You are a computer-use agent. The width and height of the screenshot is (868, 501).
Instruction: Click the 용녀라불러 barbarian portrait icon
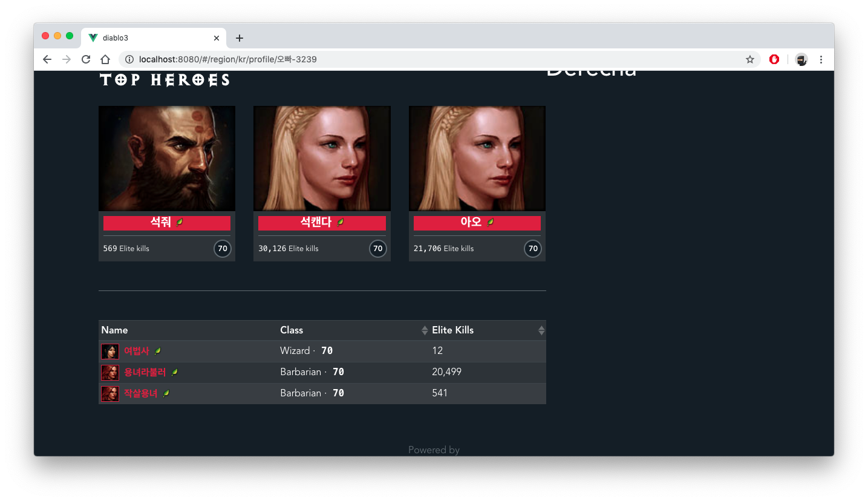pyautogui.click(x=110, y=373)
